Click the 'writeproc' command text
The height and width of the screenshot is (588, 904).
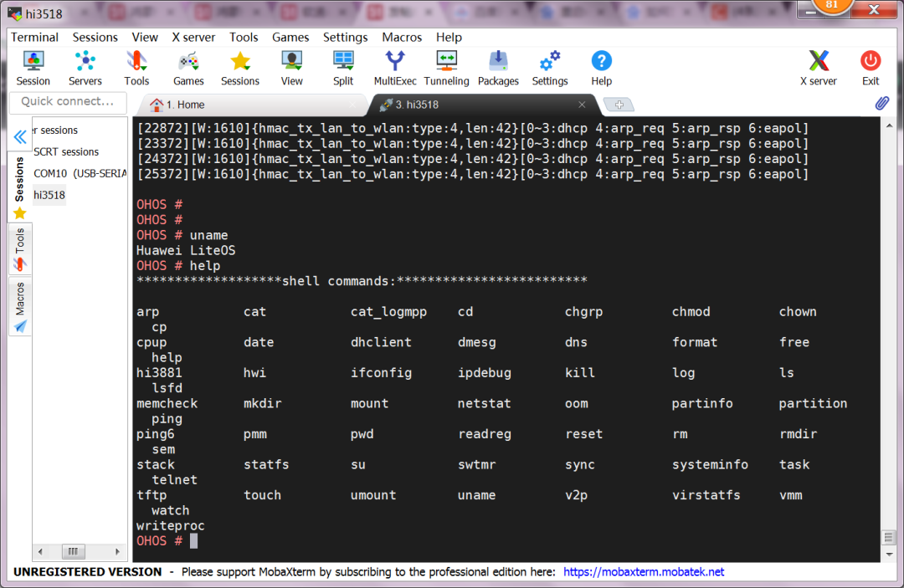[171, 526]
